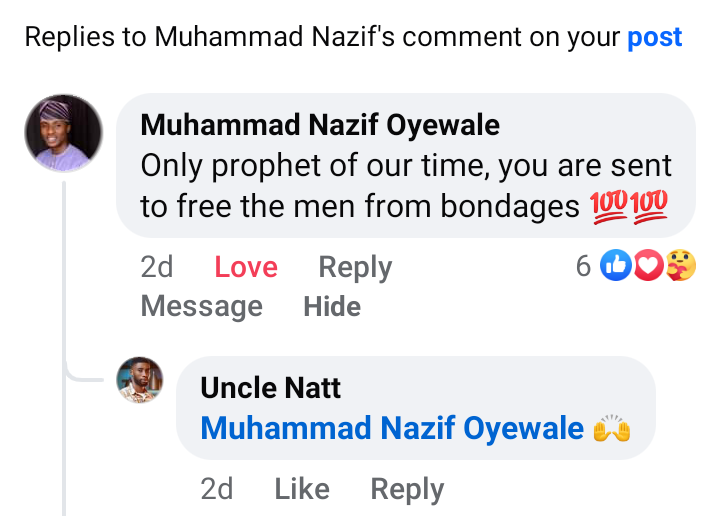Open Muhammad Nazif Oyewale's name above his comment
720x516 pixels.
320,126
